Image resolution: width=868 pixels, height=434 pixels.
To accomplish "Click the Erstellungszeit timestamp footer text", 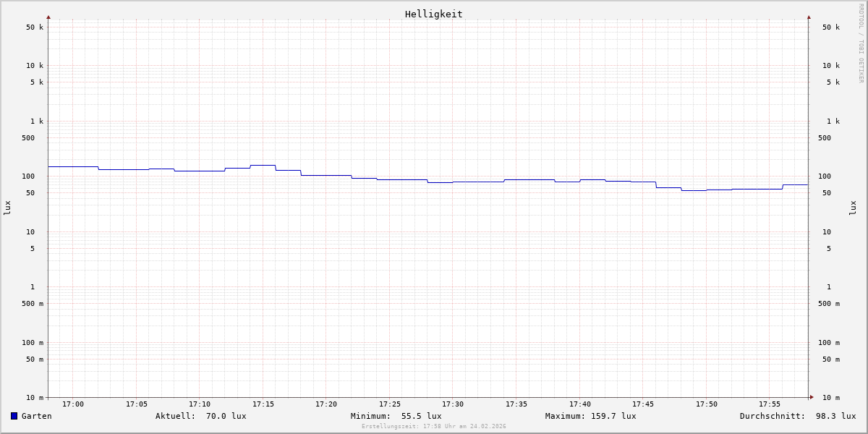I will 433,427.
